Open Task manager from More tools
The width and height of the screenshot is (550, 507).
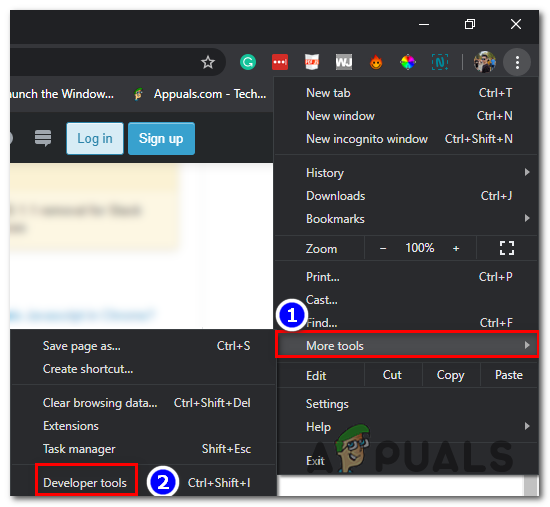click(144, 449)
